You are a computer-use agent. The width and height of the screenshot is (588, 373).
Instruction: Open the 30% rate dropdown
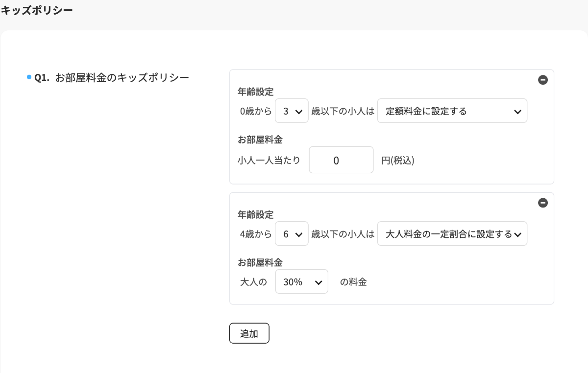click(301, 282)
